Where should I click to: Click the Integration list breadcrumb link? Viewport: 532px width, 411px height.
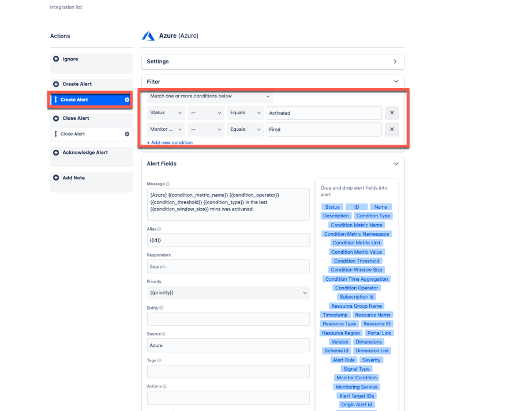click(x=66, y=7)
